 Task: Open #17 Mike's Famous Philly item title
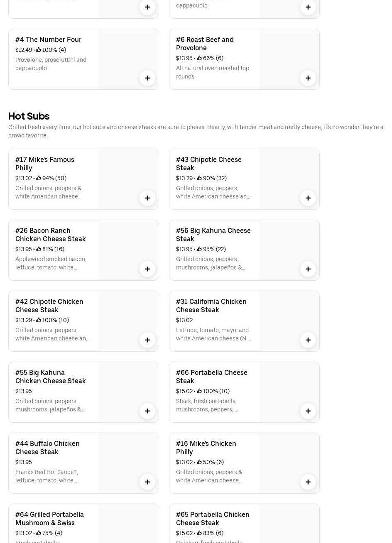click(45, 164)
